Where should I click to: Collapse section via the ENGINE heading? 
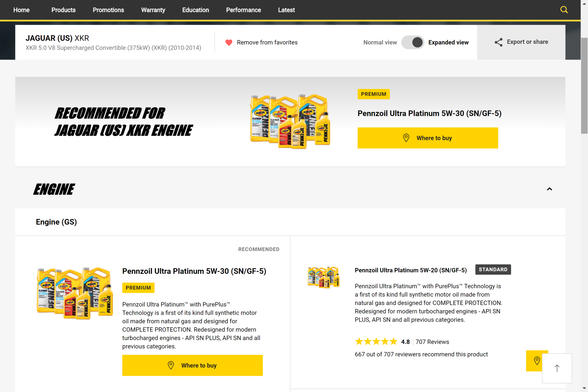click(x=54, y=189)
